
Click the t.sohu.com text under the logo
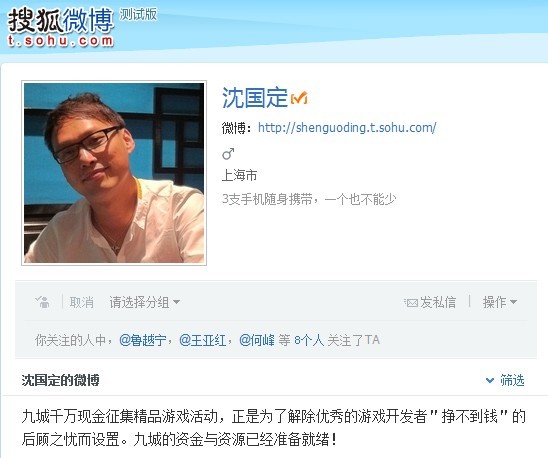click(60, 41)
